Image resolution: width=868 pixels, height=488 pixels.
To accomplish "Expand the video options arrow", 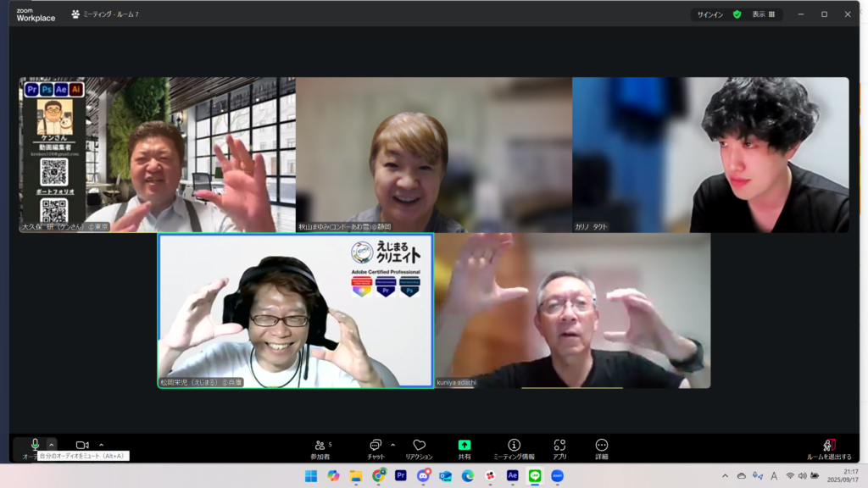I will [101, 445].
